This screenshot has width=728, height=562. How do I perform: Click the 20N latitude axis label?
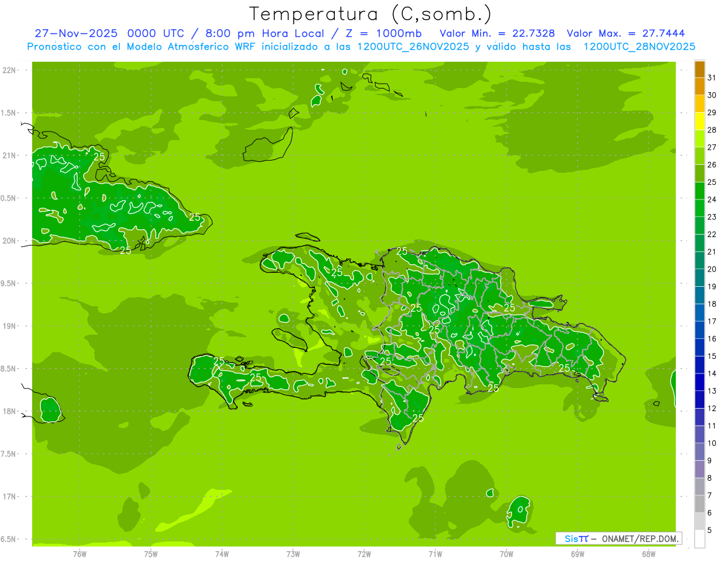click(x=9, y=241)
